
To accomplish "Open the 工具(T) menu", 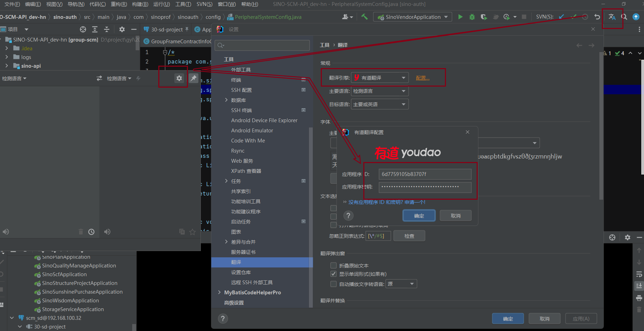I will [x=183, y=4].
